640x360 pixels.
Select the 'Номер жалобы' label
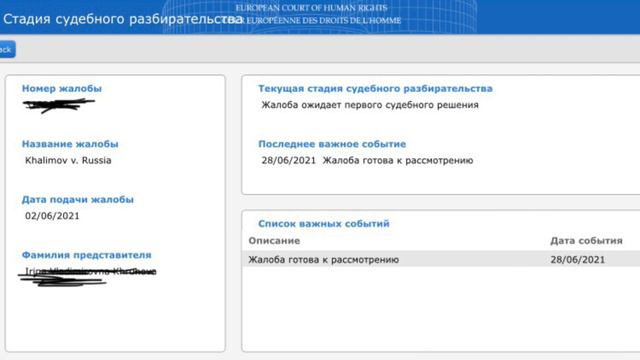(62, 89)
